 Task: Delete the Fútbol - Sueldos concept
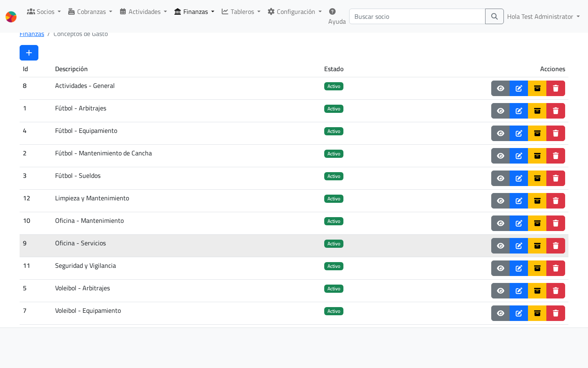coord(556,178)
